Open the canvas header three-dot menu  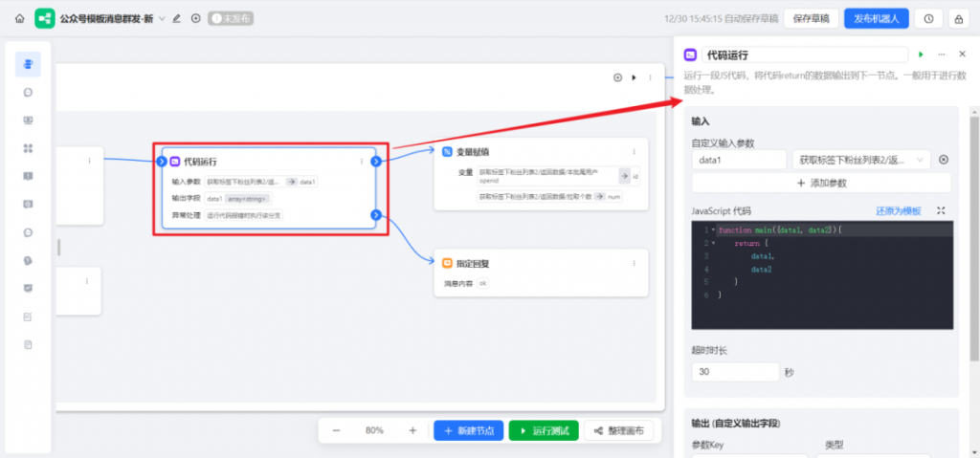(x=650, y=77)
